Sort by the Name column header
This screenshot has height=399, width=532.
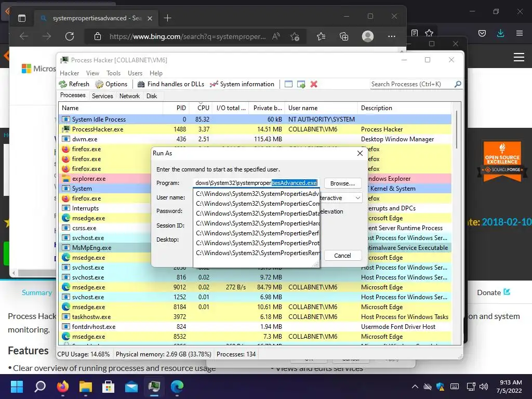tap(111, 108)
